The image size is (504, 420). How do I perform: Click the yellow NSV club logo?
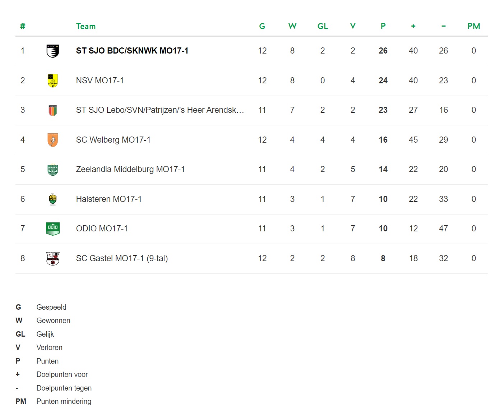(x=53, y=80)
